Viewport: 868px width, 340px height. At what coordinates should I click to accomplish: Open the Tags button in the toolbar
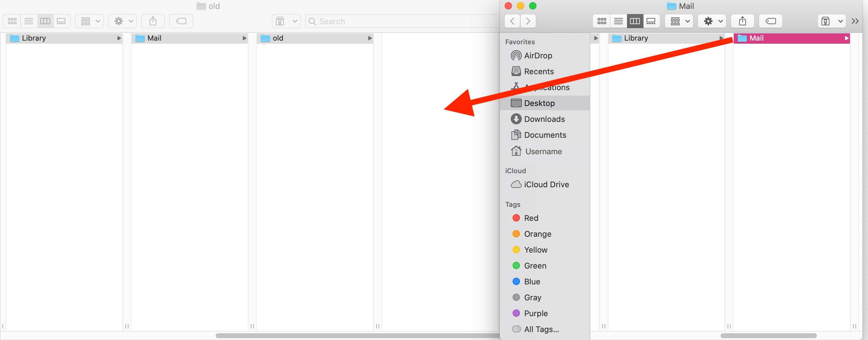[771, 21]
